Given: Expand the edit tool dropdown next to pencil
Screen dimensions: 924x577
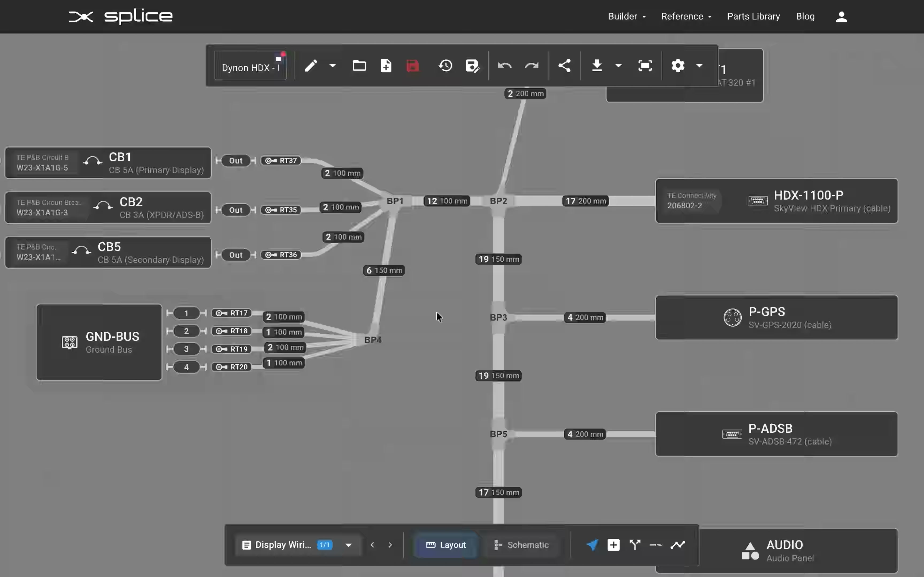Looking at the screenshot, I should (332, 65).
